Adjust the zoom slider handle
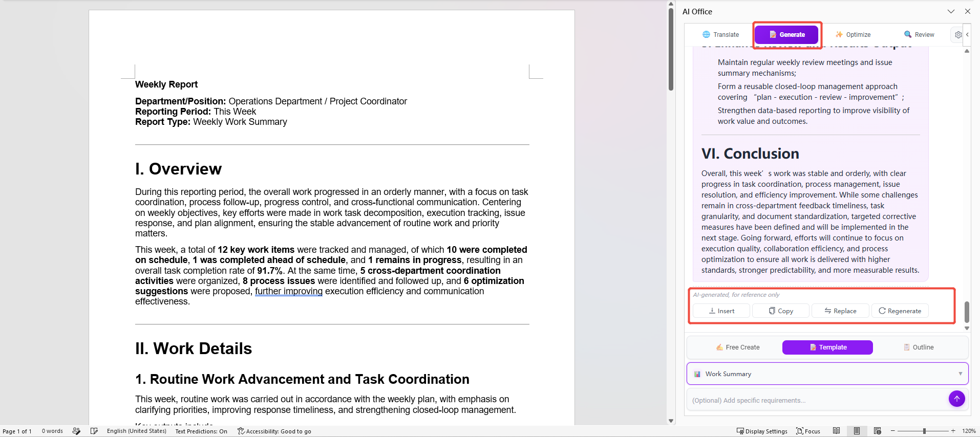The image size is (980, 437). click(x=924, y=431)
